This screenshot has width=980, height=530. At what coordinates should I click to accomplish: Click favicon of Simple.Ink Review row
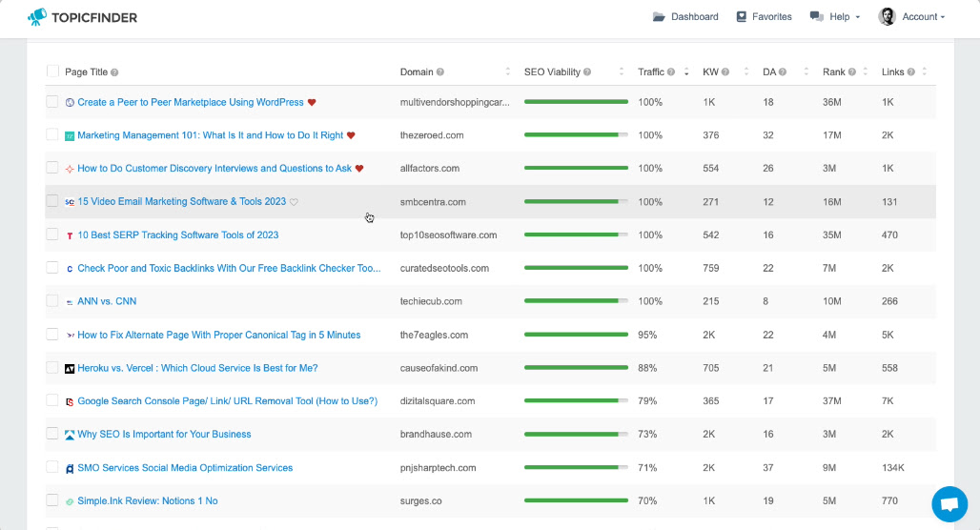pyautogui.click(x=70, y=501)
